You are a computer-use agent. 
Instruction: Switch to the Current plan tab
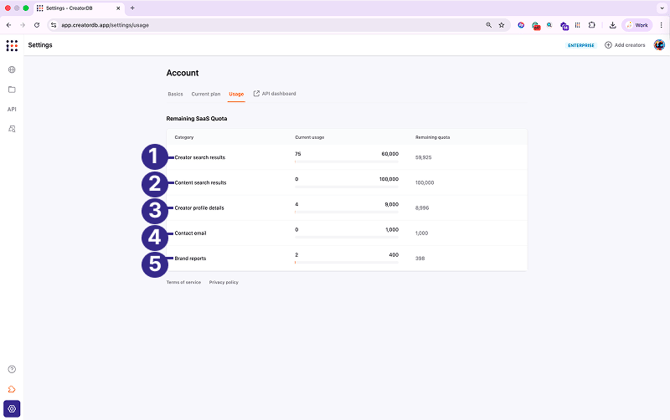[x=206, y=94]
